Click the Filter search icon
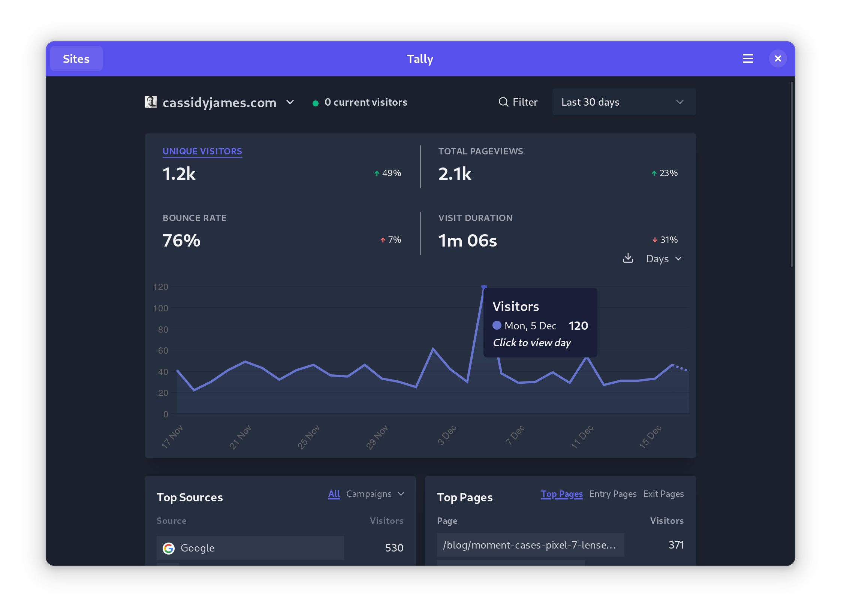 click(503, 102)
